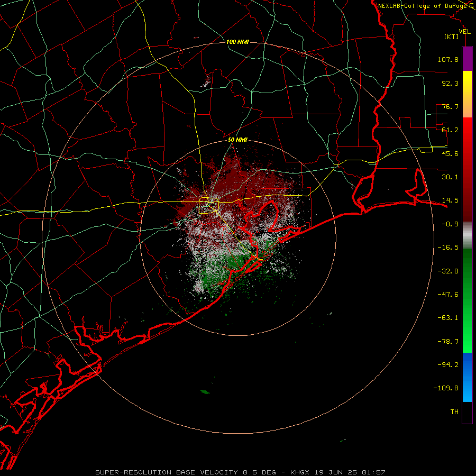Click the isolated green echo far offshore
This screenshot has height=476, width=476.
point(206,392)
